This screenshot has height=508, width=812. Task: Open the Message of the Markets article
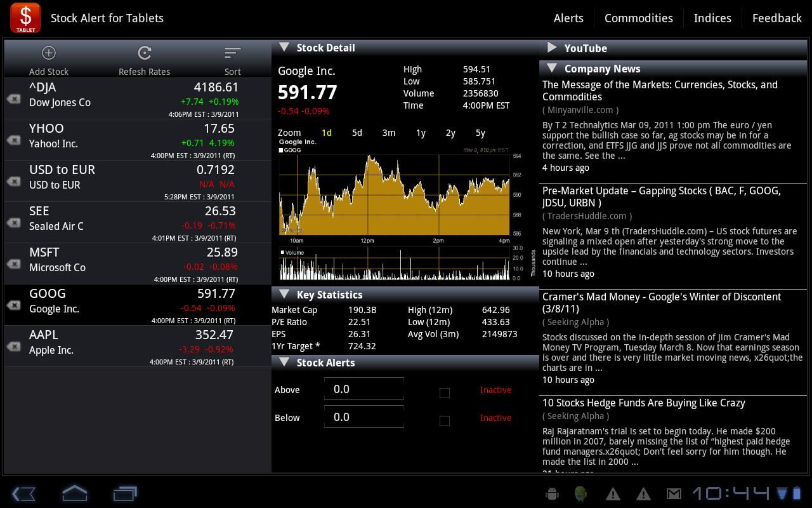tap(660, 91)
